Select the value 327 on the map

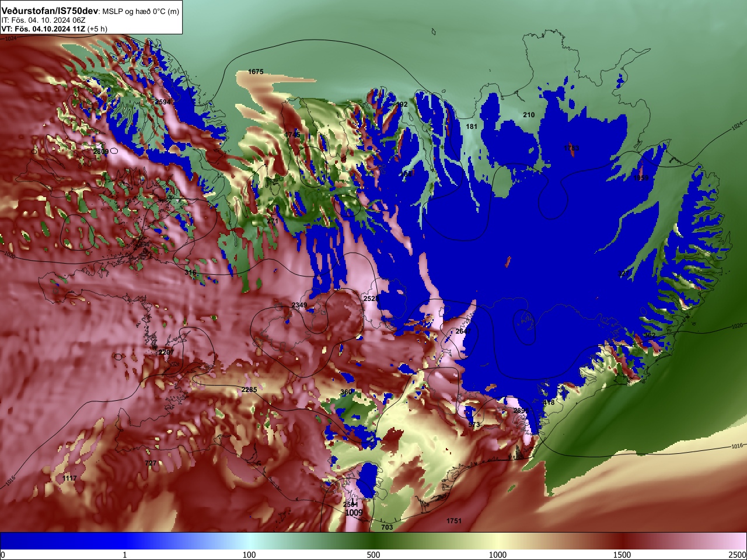[x=624, y=273]
